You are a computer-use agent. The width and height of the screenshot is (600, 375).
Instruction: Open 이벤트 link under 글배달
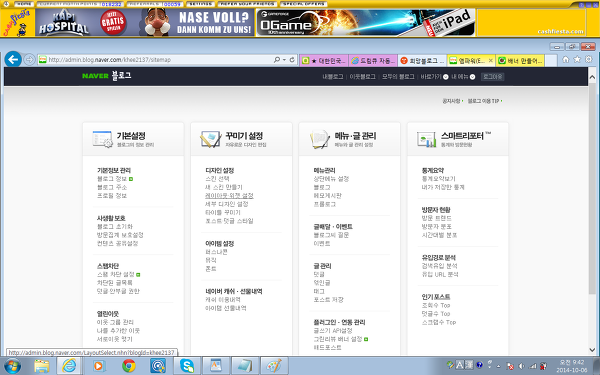pos(322,243)
